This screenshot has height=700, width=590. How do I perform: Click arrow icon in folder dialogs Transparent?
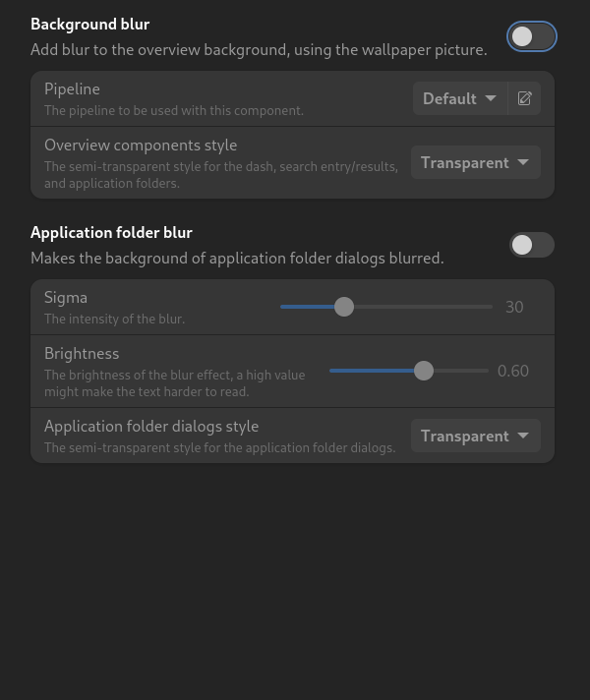click(x=523, y=436)
